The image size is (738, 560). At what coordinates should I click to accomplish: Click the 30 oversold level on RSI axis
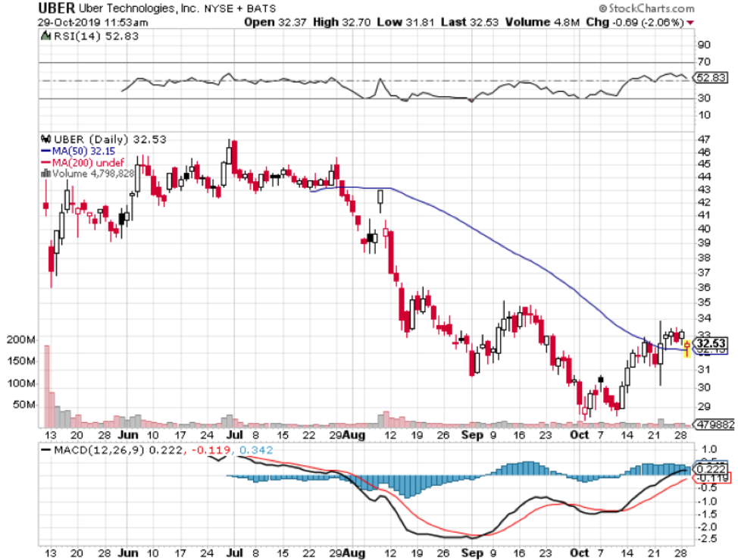(704, 98)
